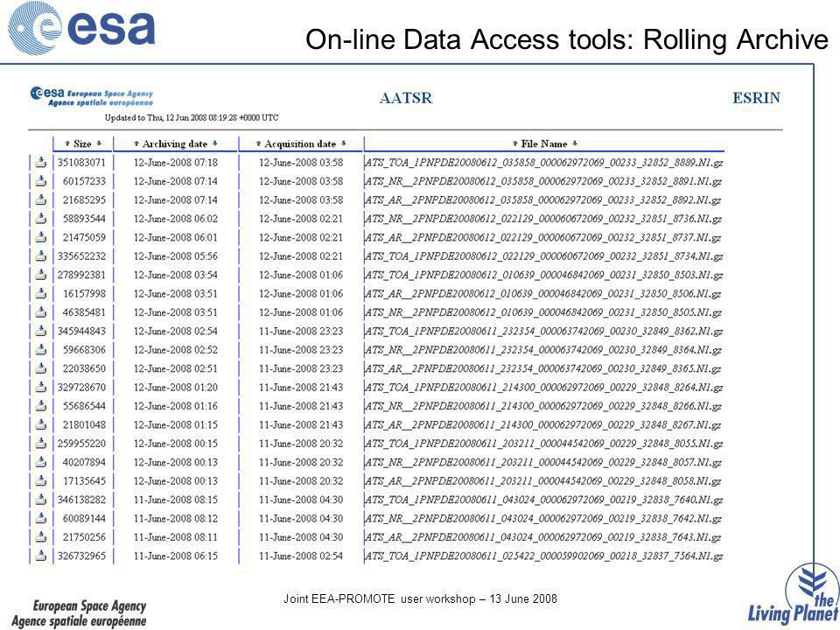Click the file name ending 8055.N1.gz
This screenshot has width=840, height=630.
(543, 444)
